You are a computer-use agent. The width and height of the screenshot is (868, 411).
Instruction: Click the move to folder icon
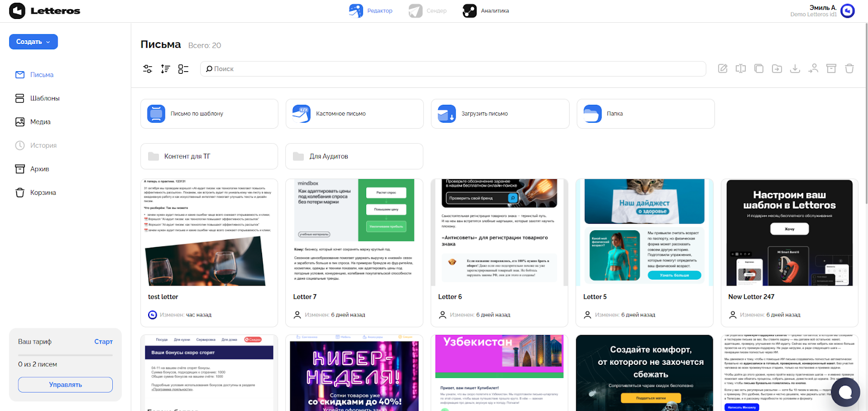[777, 68]
